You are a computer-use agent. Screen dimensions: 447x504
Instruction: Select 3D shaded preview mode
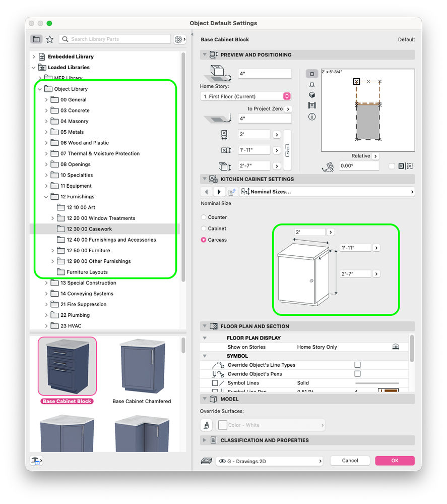point(312,95)
